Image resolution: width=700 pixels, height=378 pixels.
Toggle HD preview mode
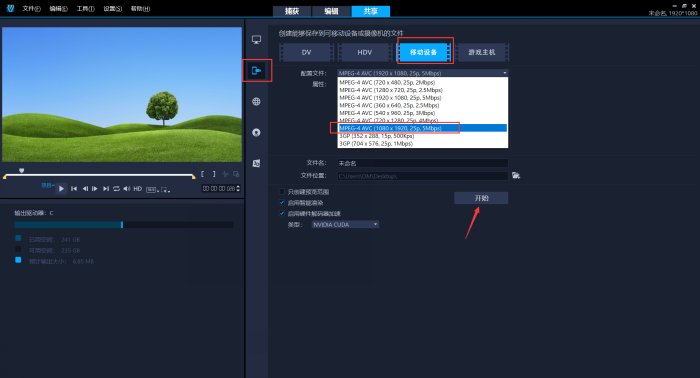tap(138, 189)
